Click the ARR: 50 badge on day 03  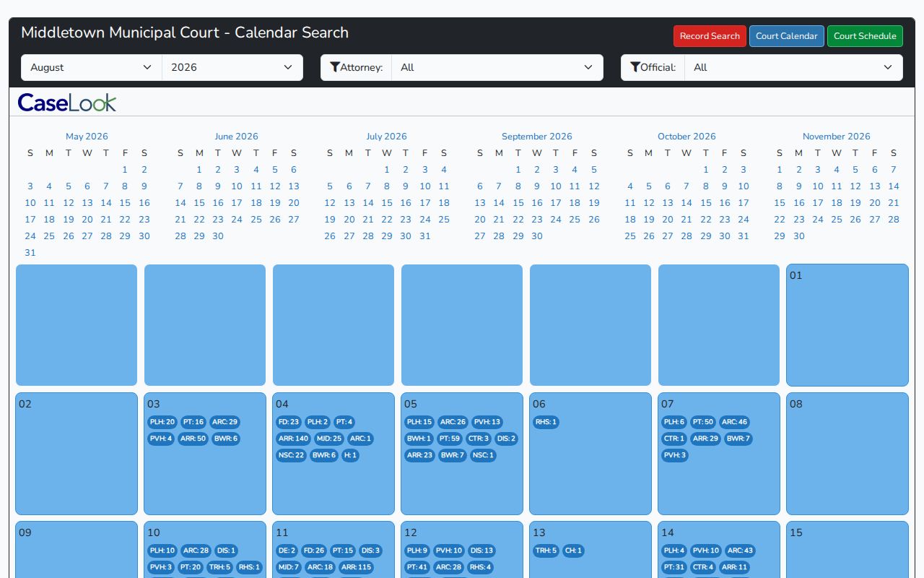[193, 439]
